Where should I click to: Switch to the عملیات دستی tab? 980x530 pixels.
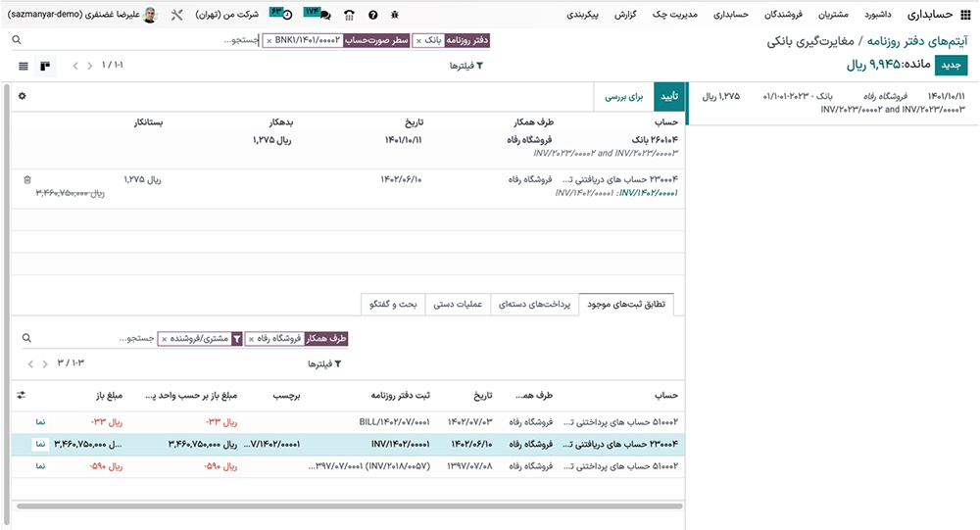pyautogui.click(x=458, y=305)
